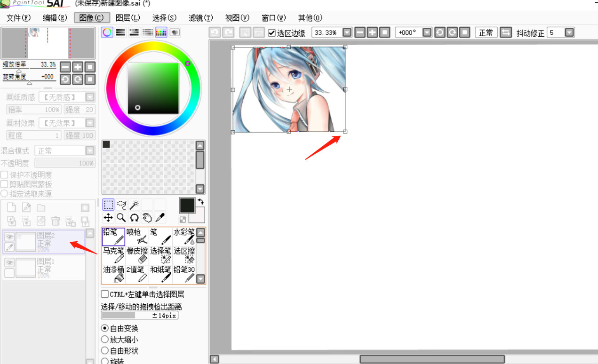Hide 图层2 with its eye icon

click(x=9, y=237)
